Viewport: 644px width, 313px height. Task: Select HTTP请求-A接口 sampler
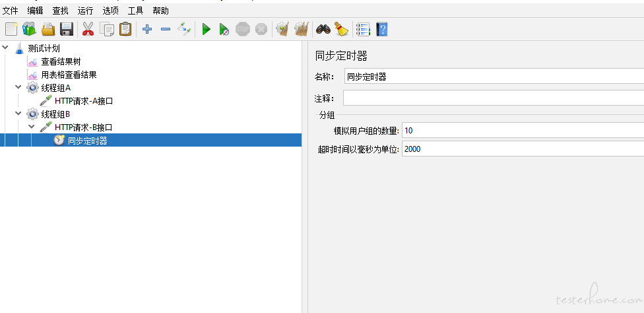click(x=84, y=101)
